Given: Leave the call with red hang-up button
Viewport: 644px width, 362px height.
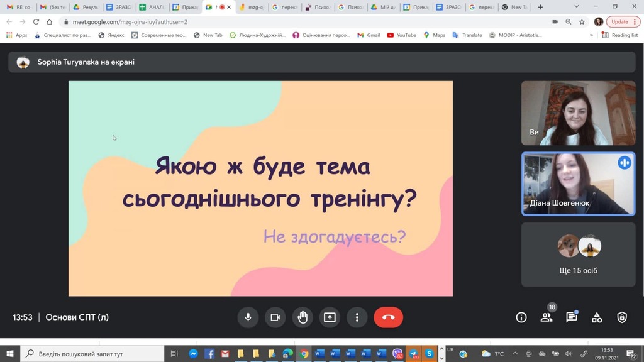Looking at the screenshot, I should tap(388, 317).
